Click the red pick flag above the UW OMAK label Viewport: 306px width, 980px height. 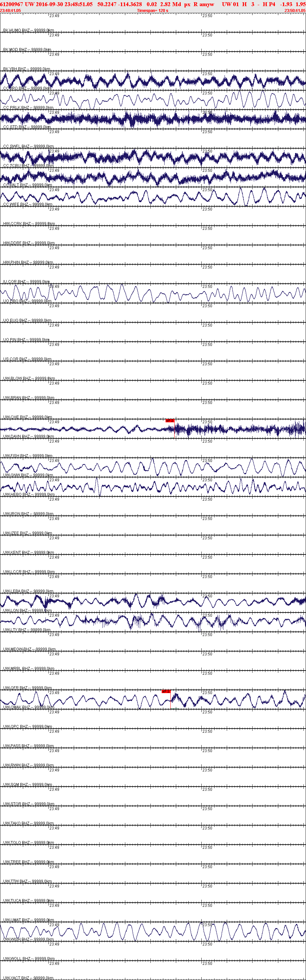point(166,691)
